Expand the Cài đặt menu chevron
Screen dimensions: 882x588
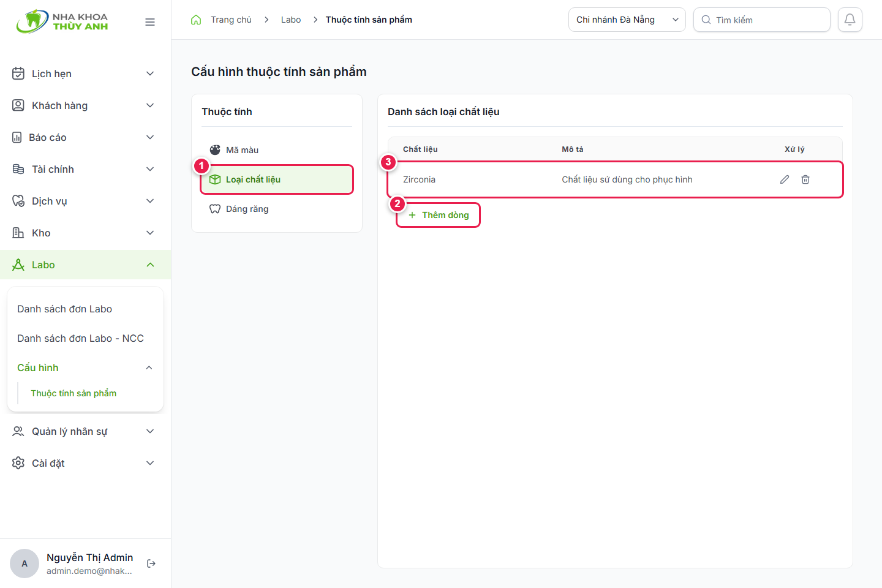click(150, 463)
